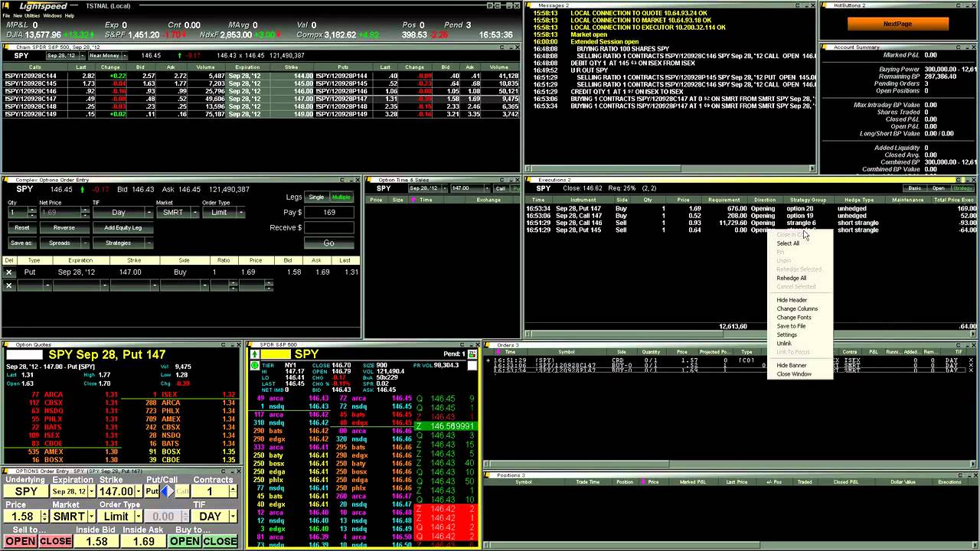
Task: Switch Executions view to Basic
Action: [x=915, y=188]
